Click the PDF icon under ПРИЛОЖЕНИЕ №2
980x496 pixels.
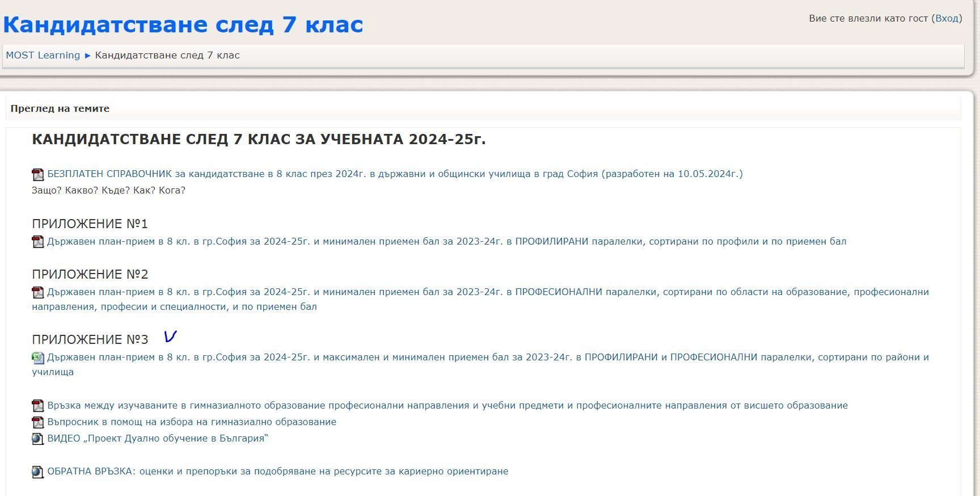(37, 293)
